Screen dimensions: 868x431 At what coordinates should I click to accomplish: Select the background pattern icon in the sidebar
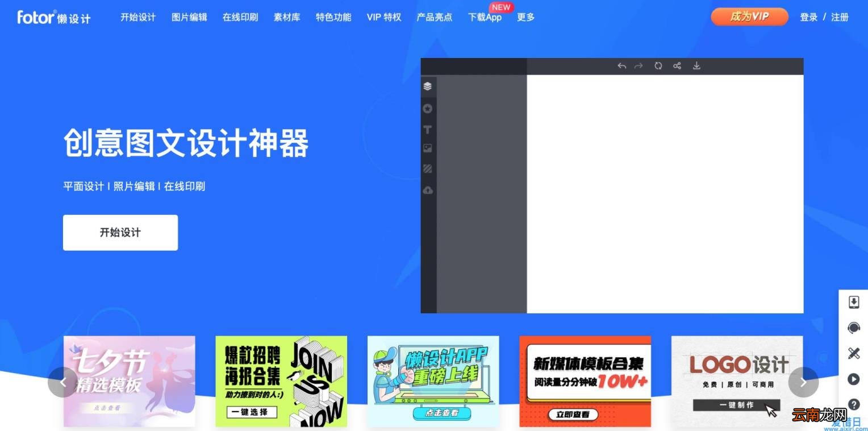(428, 169)
